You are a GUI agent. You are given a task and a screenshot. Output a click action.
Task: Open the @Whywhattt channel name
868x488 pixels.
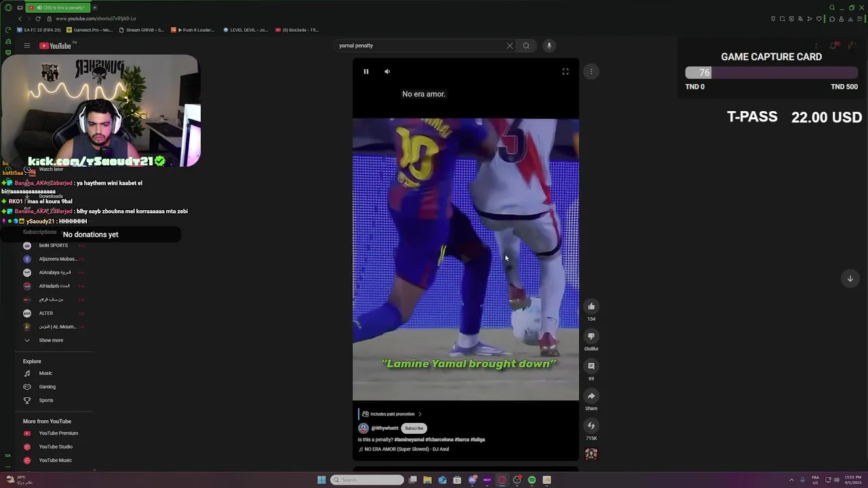coord(384,428)
